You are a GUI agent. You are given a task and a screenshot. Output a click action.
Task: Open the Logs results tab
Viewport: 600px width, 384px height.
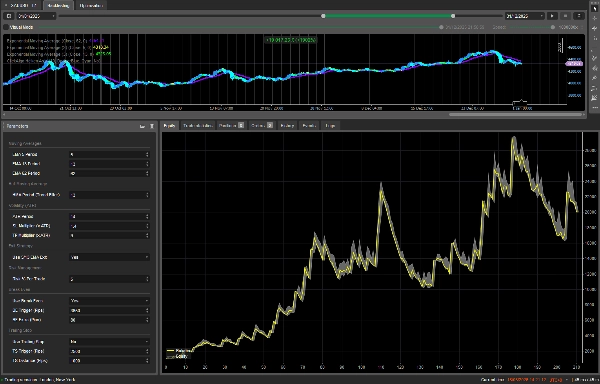pyautogui.click(x=330, y=125)
